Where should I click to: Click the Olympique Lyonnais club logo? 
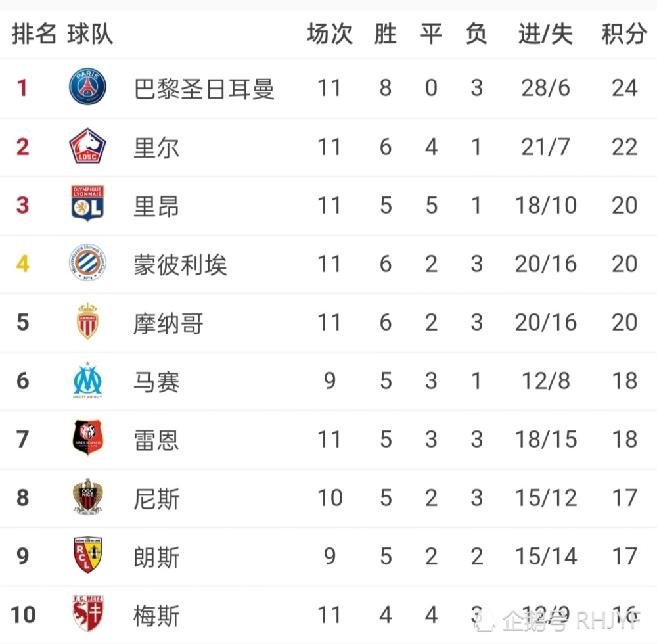tap(87, 204)
